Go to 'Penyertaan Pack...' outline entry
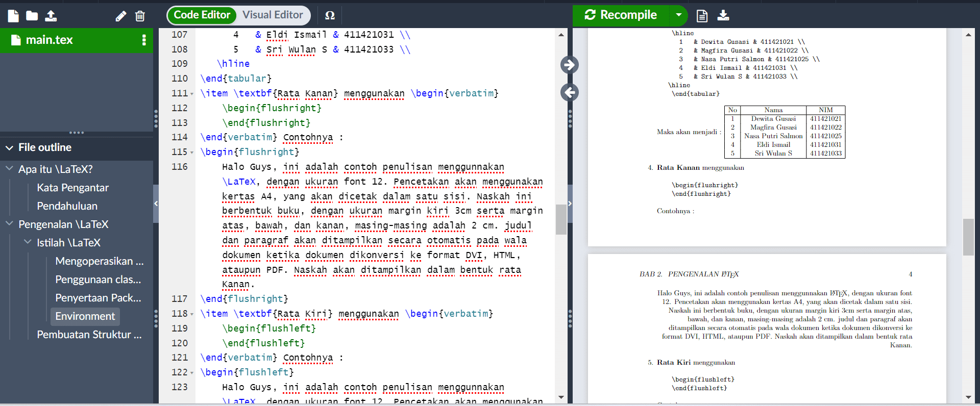Screen dimensions: 980x406 coord(98,298)
